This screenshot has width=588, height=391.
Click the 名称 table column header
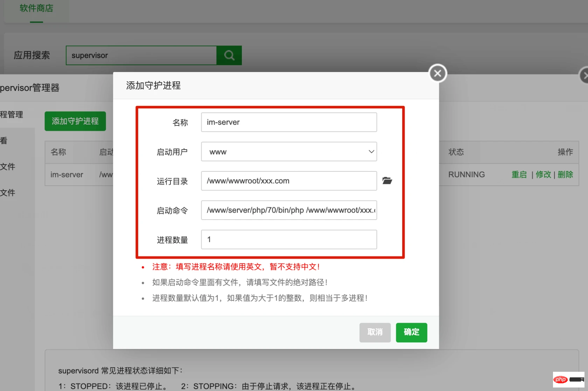(58, 152)
